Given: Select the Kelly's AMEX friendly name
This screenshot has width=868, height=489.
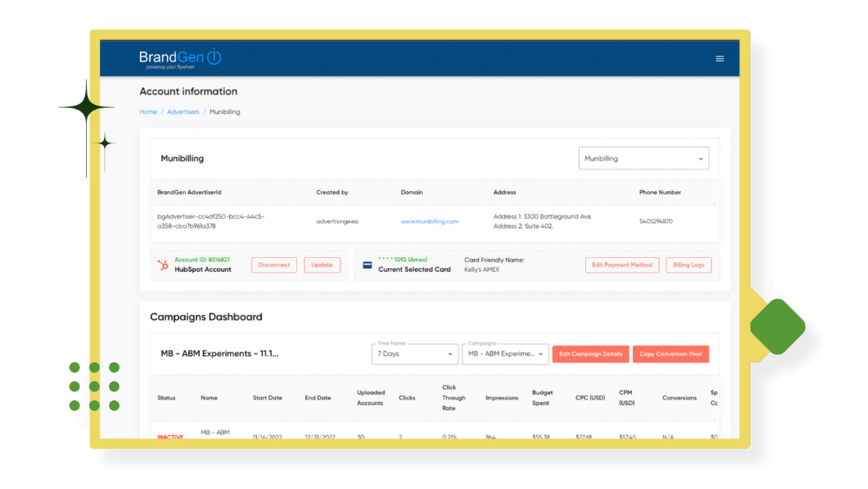Looking at the screenshot, I should [482, 270].
